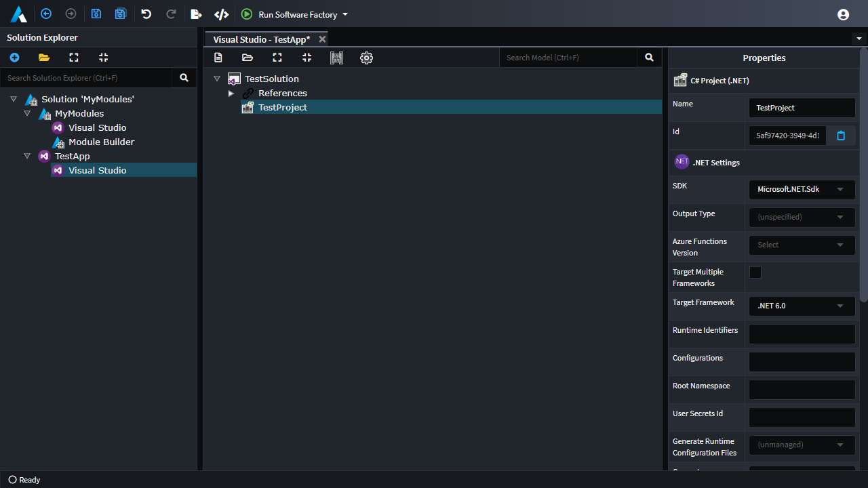Image resolution: width=868 pixels, height=488 pixels.
Task: Open the SDK dropdown
Action: 802,189
